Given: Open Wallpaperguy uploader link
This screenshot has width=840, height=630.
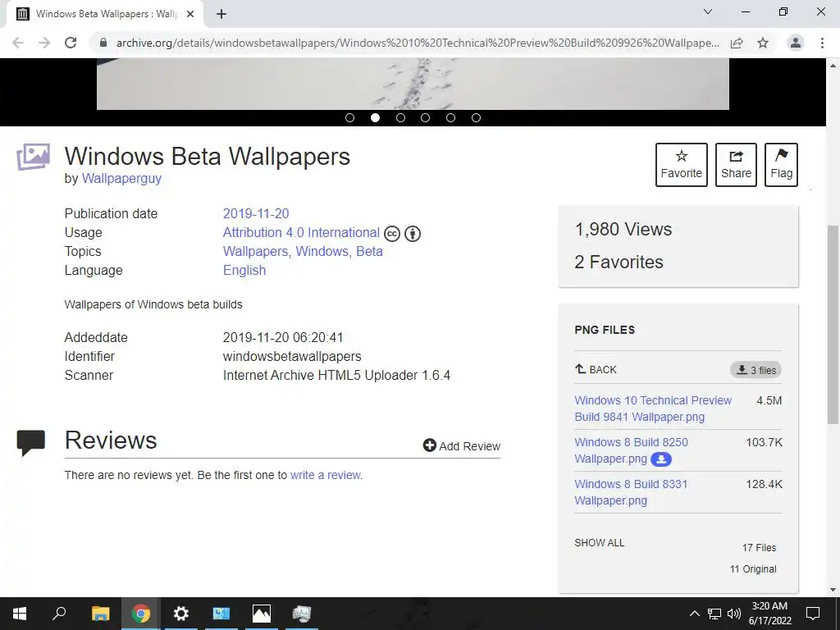Looking at the screenshot, I should pos(121,178).
